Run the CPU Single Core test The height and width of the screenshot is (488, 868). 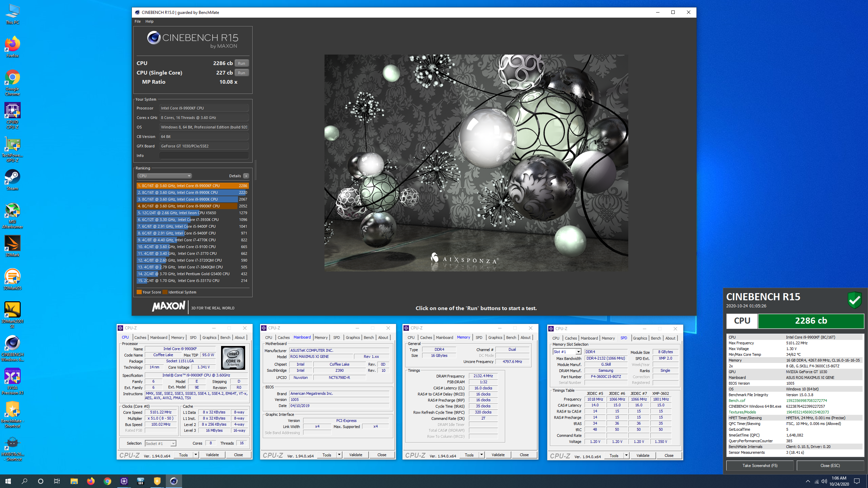point(241,73)
